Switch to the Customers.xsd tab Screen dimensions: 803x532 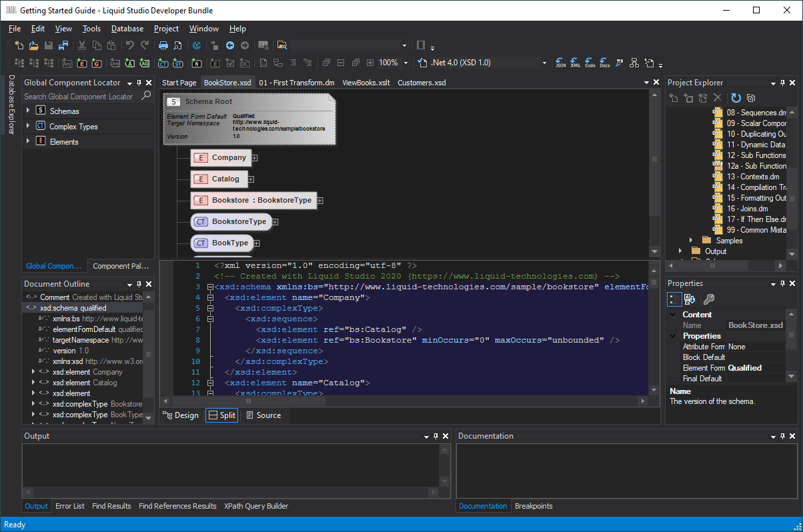click(422, 83)
